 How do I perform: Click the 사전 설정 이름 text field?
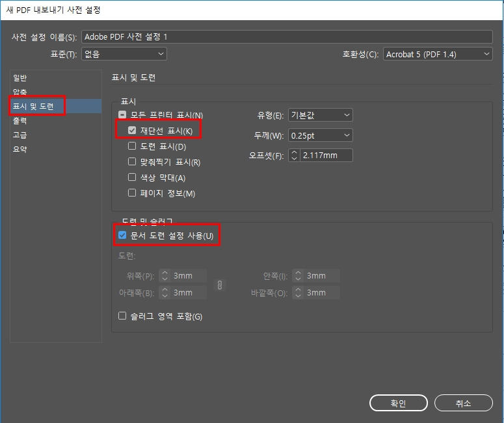pos(287,36)
